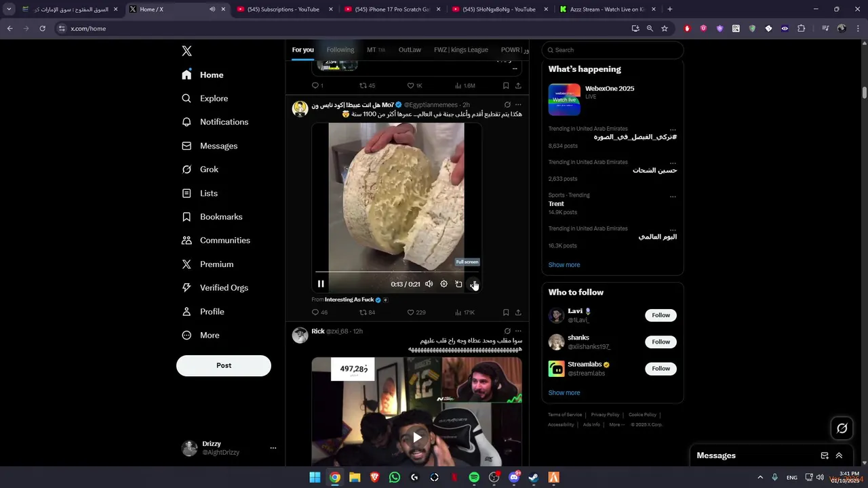Play Rick's video thumbnail
The height and width of the screenshot is (488, 868).
click(417, 437)
